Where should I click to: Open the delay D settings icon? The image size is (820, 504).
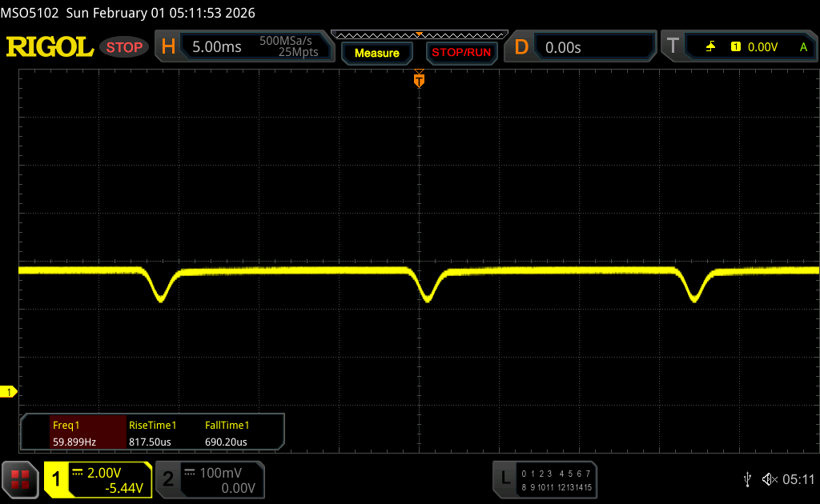click(521, 47)
